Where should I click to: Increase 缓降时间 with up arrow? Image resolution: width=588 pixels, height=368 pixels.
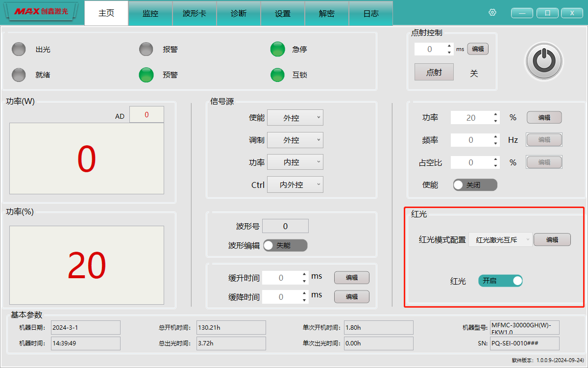[305, 293]
